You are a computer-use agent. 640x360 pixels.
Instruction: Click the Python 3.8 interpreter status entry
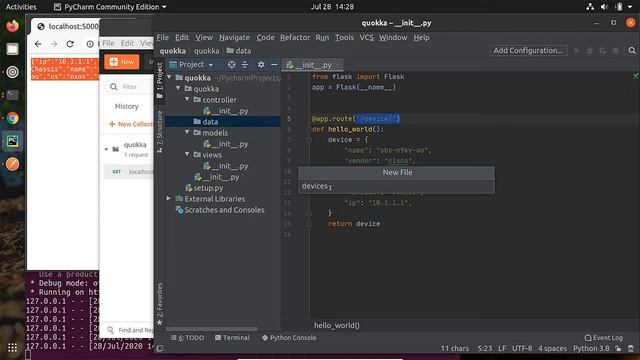591,348
